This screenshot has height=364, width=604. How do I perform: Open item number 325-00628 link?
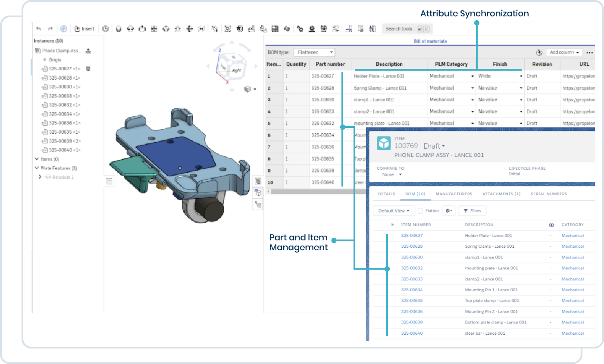(412, 246)
